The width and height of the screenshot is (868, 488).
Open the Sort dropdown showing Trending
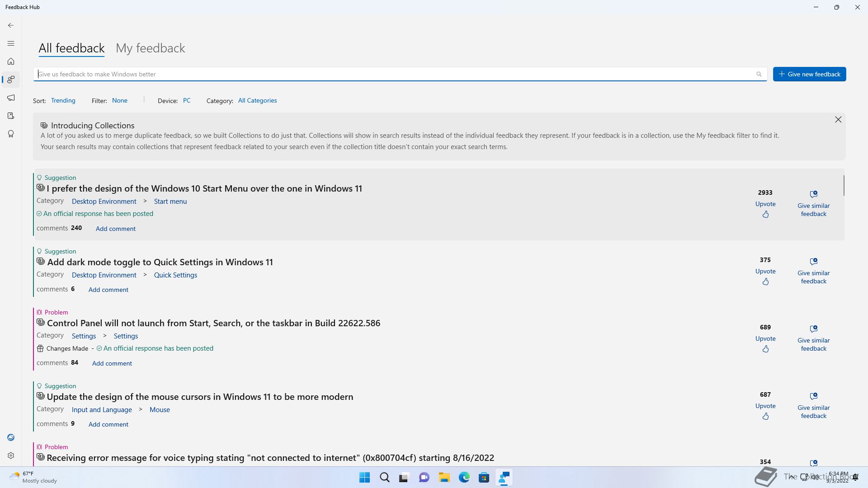[63, 100]
